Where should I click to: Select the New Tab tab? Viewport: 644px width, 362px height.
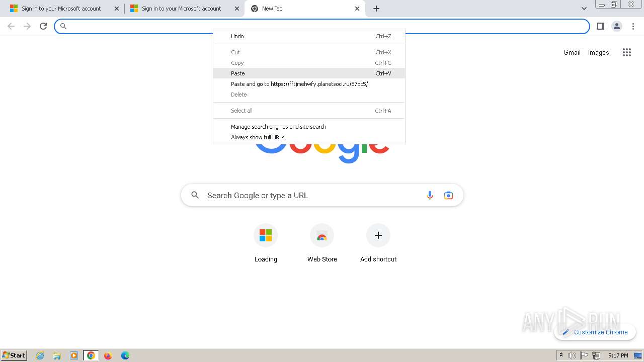click(305, 9)
